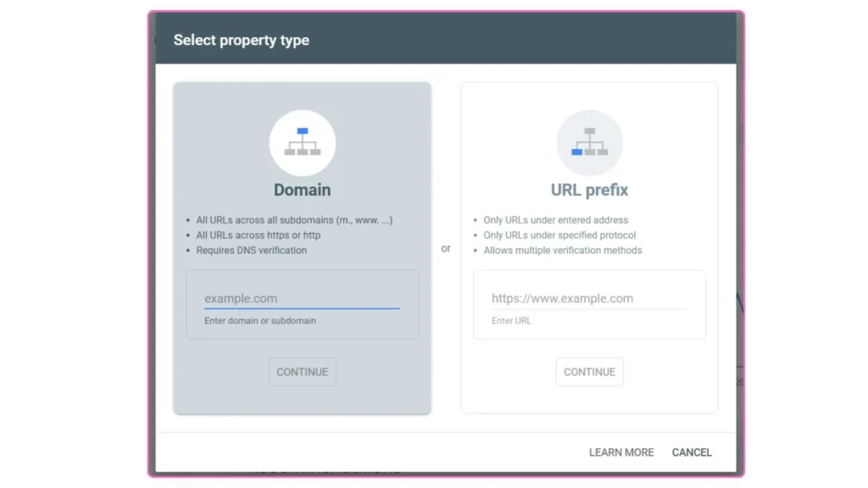Click 'All URLs across all subdomains' text
Viewport: 868px width, 488px height.
pos(294,220)
